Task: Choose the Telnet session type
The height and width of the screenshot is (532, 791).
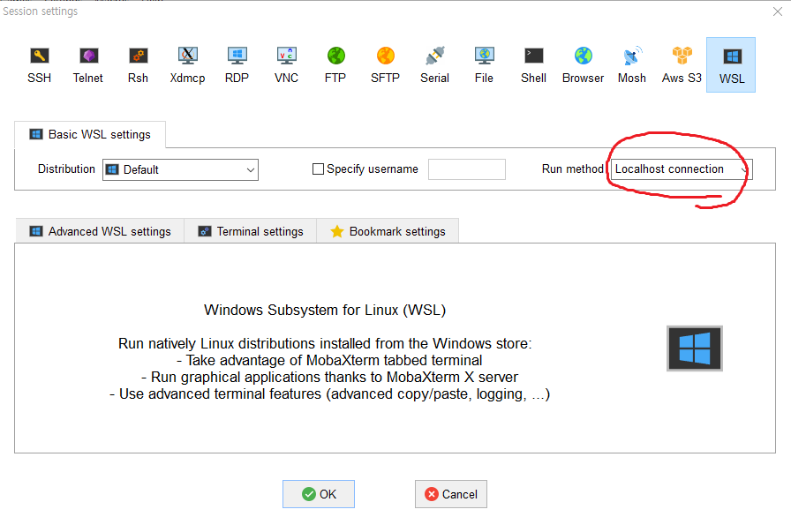Action: (87, 65)
